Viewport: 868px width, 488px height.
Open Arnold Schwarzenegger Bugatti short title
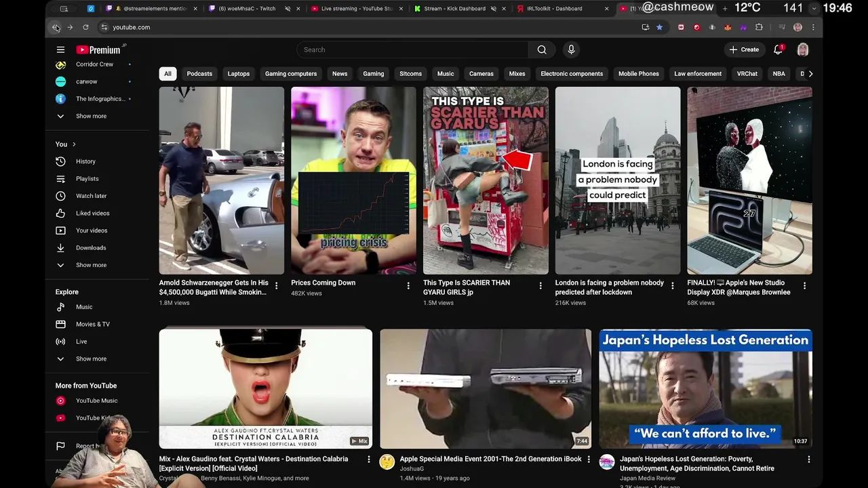click(214, 287)
